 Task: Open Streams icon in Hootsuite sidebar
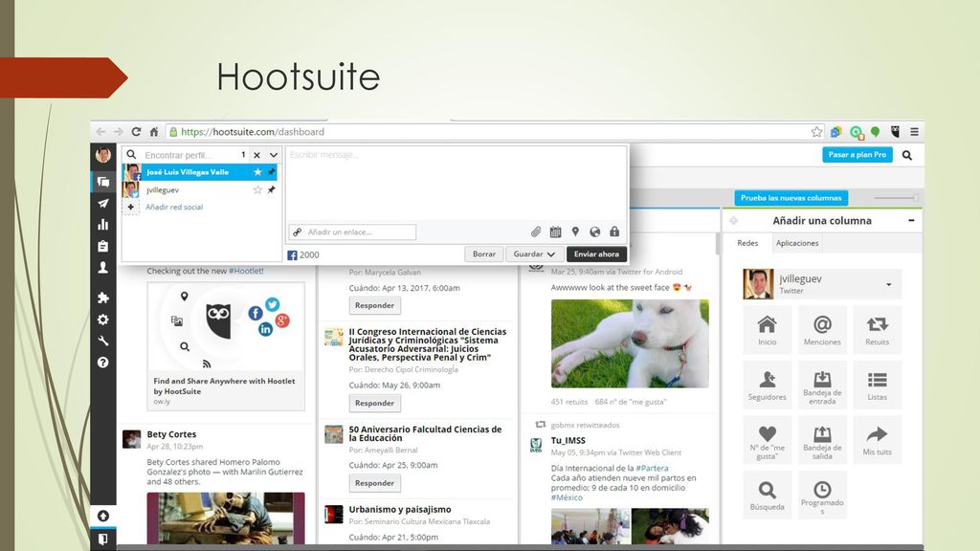pos(103,182)
